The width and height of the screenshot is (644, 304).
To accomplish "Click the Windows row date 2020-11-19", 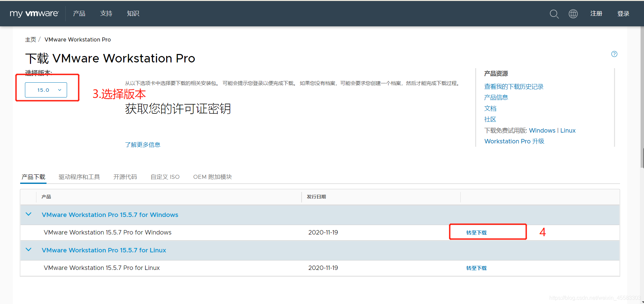I will tap(323, 232).
